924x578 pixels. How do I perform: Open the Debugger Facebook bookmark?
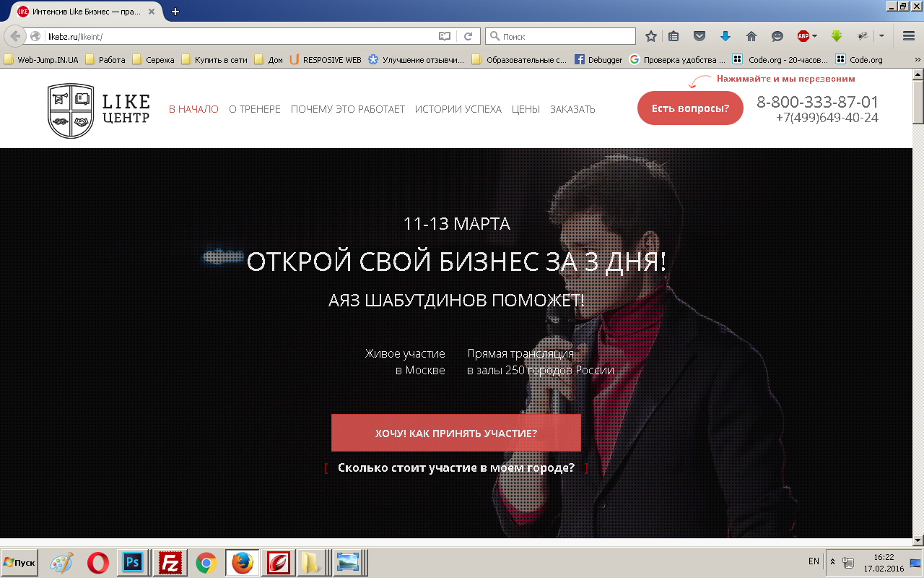pos(598,60)
